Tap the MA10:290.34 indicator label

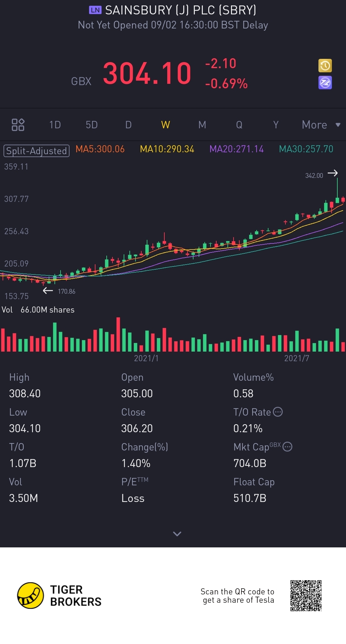167,149
